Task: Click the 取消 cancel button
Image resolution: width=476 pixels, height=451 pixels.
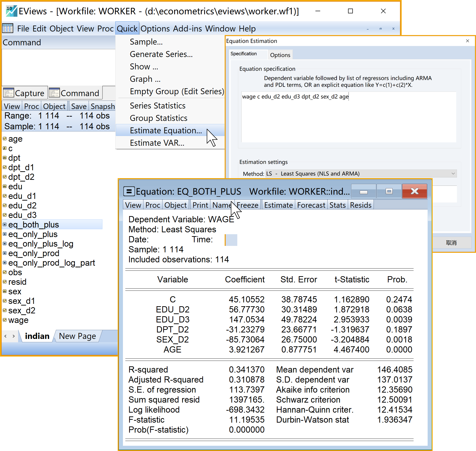Action: [451, 243]
